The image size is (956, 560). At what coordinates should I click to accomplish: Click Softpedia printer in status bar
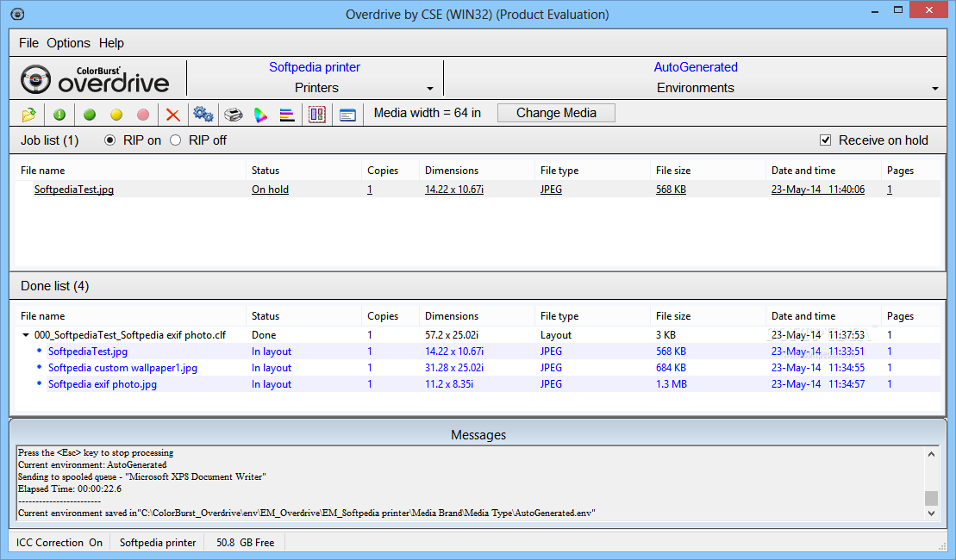tap(157, 542)
